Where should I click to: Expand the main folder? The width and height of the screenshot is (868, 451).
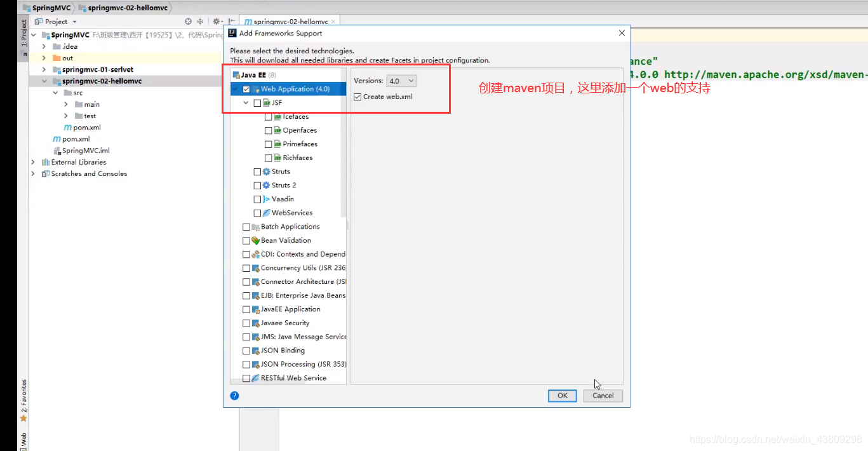(66, 104)
